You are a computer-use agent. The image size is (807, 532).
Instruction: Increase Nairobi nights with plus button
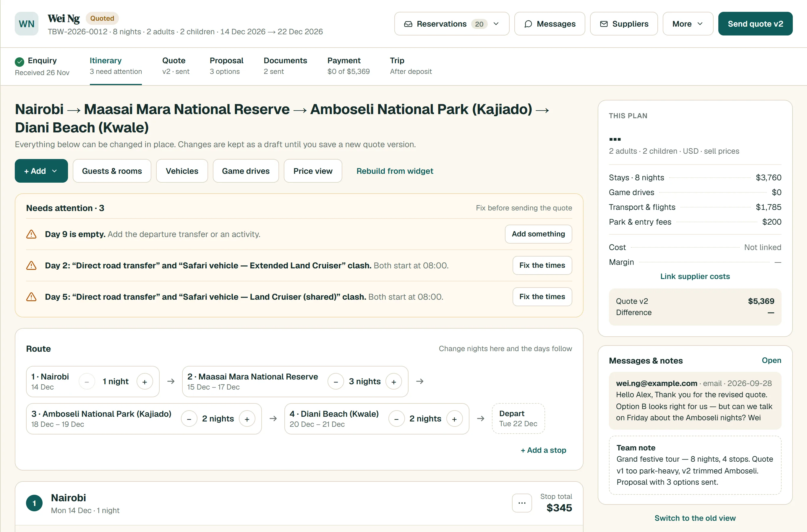[145, 382]
